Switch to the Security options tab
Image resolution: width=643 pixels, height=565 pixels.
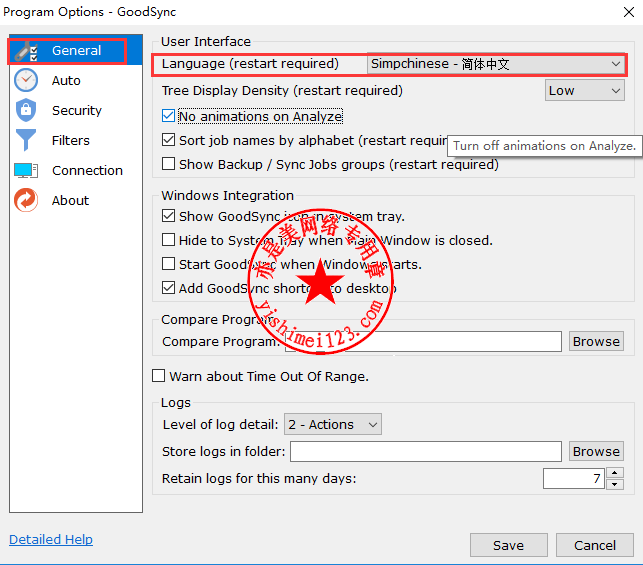(x=76, y=110)
